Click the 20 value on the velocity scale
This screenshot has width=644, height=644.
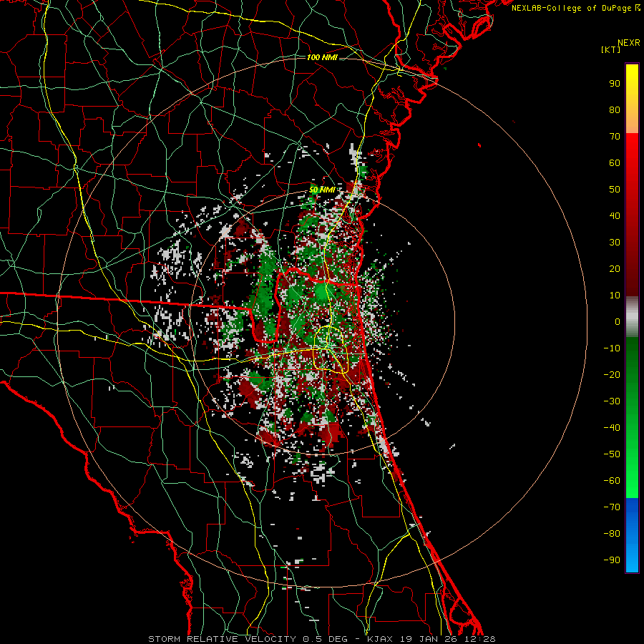pyautogui.click(x=615, y=268)
